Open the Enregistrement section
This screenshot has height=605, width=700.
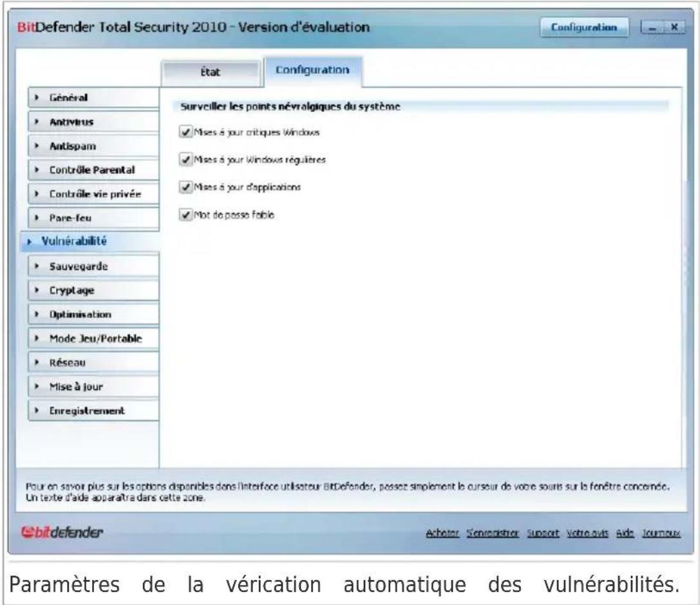[x=93, y=411]
